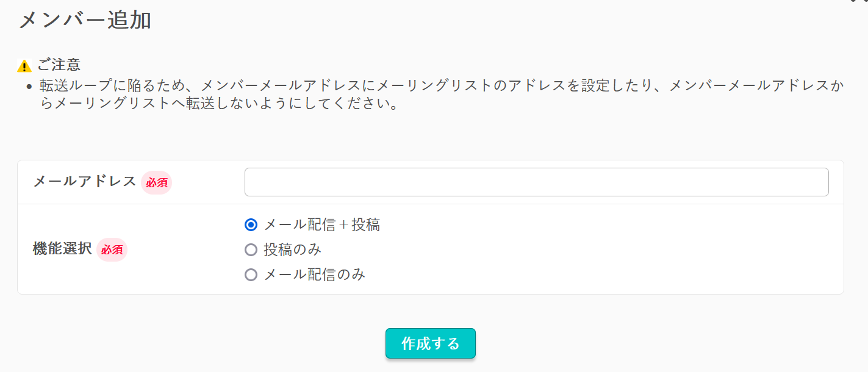
Task: Click the filled blue radio indicator dot
Action: [x=251, y=225]
